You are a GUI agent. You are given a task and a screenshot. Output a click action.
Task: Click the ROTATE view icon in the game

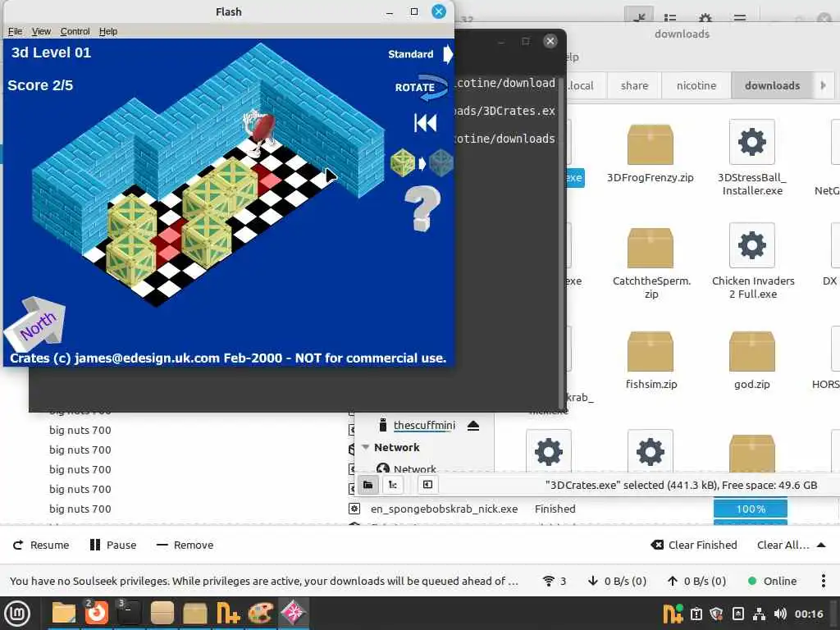(x=421, y=88)
